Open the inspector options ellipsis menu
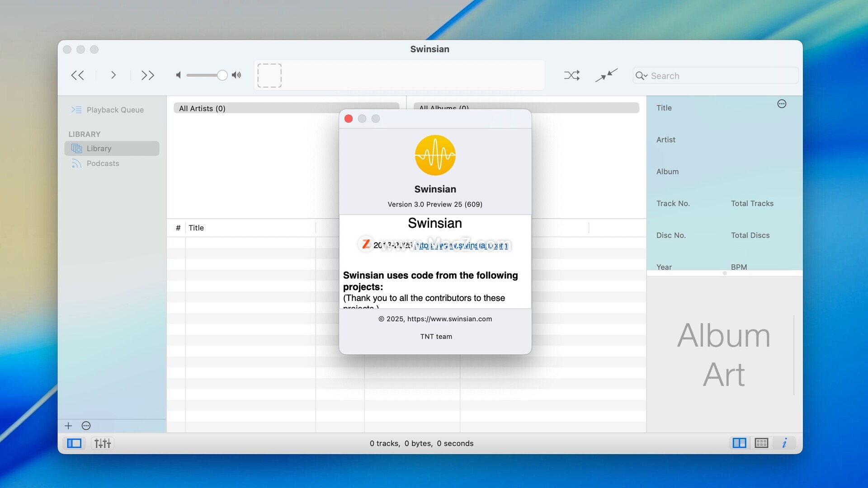 [782, 104]
